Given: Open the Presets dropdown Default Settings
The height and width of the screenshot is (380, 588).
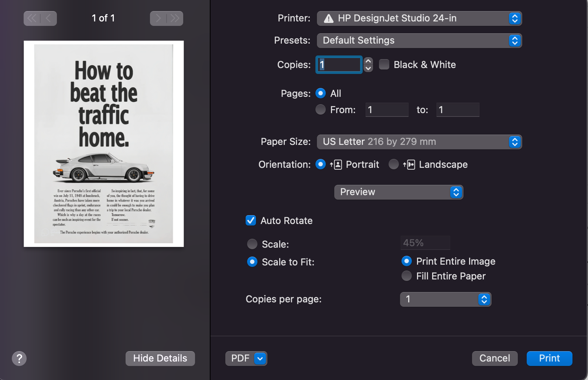Looking at the screenshot, I should [419, 41].
